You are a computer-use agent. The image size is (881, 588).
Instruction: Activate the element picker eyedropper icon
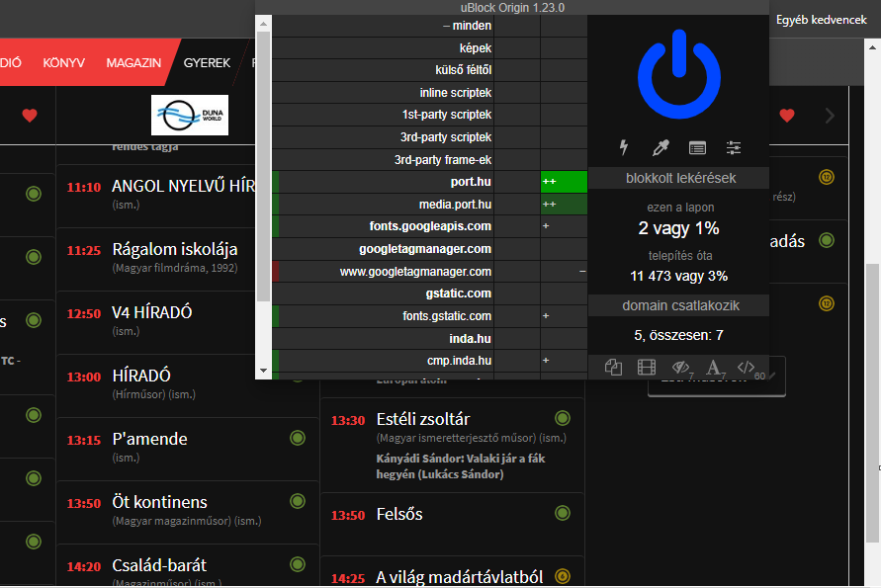pyautogui.click(x=661, y=147)
